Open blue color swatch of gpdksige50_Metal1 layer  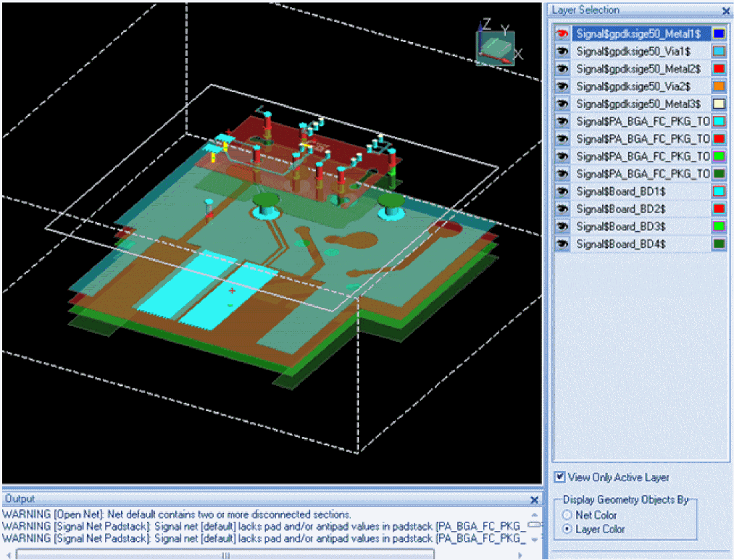719,33
